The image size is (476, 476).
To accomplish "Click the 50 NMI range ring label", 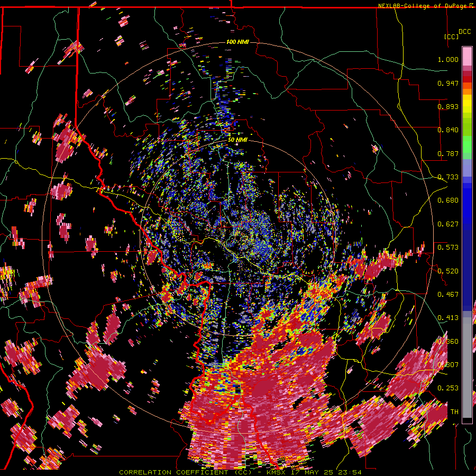I will coord(237,140).
